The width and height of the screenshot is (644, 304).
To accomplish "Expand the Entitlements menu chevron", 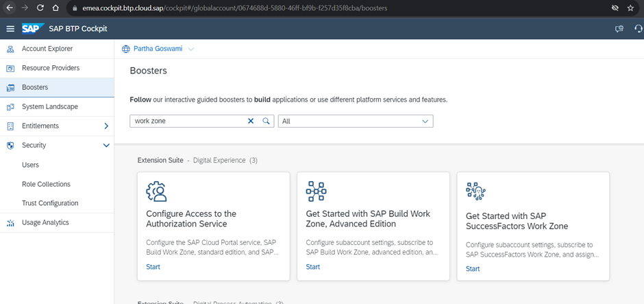I will pyautogui.click(x=106, y=126).
